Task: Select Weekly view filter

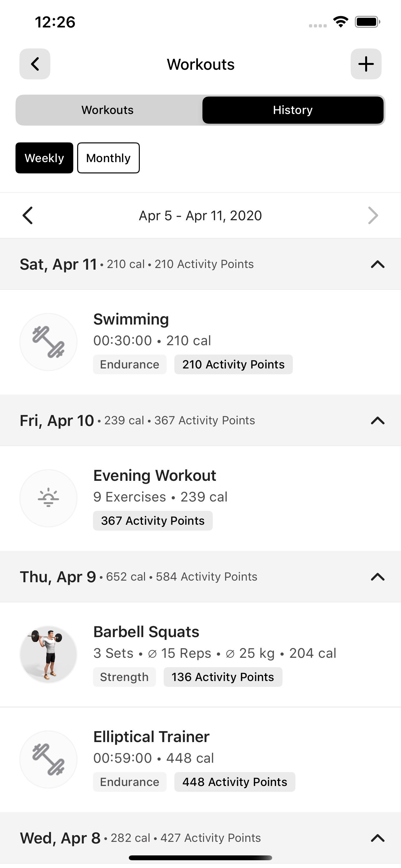Action: [x=44, y=158]
